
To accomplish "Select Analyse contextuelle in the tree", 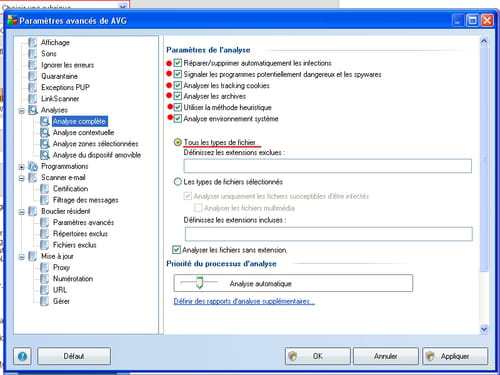I will (83, 133).
